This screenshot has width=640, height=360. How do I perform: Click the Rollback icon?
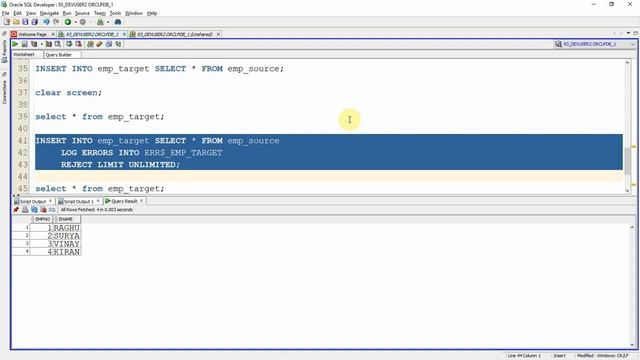[78, 44]
